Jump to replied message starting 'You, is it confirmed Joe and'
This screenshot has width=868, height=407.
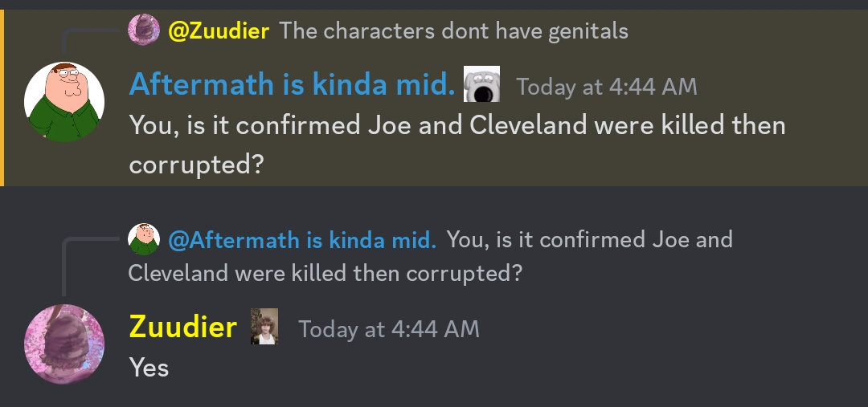point(589,239)
